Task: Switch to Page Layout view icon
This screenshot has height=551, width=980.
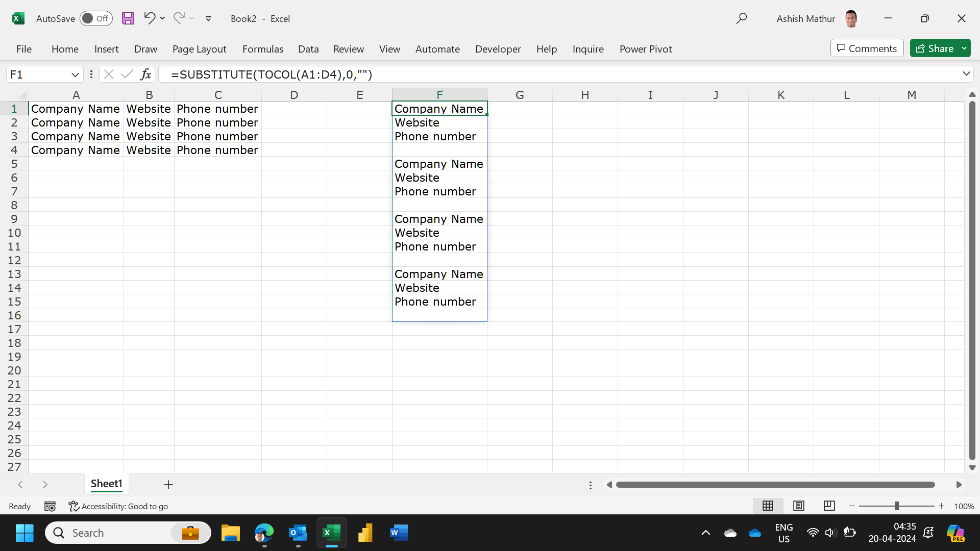Action: (x=798, y=506)
